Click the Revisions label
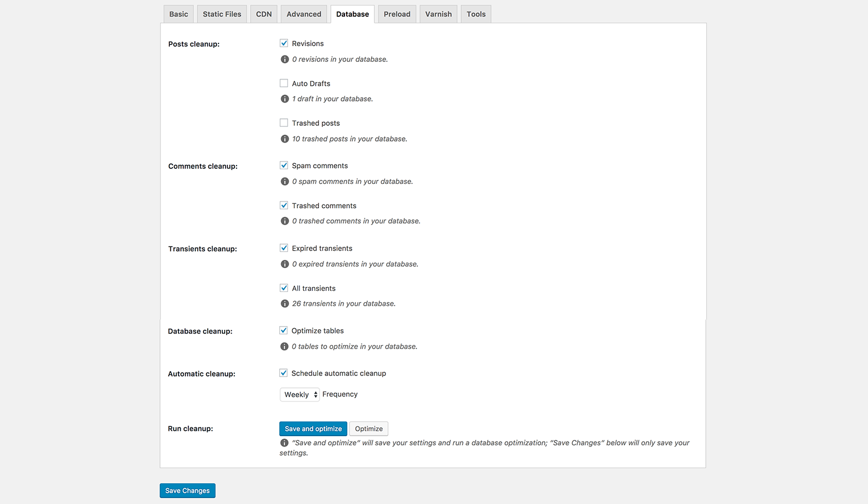Viewport: 868px width, 504px height. [x=308, y=43]
